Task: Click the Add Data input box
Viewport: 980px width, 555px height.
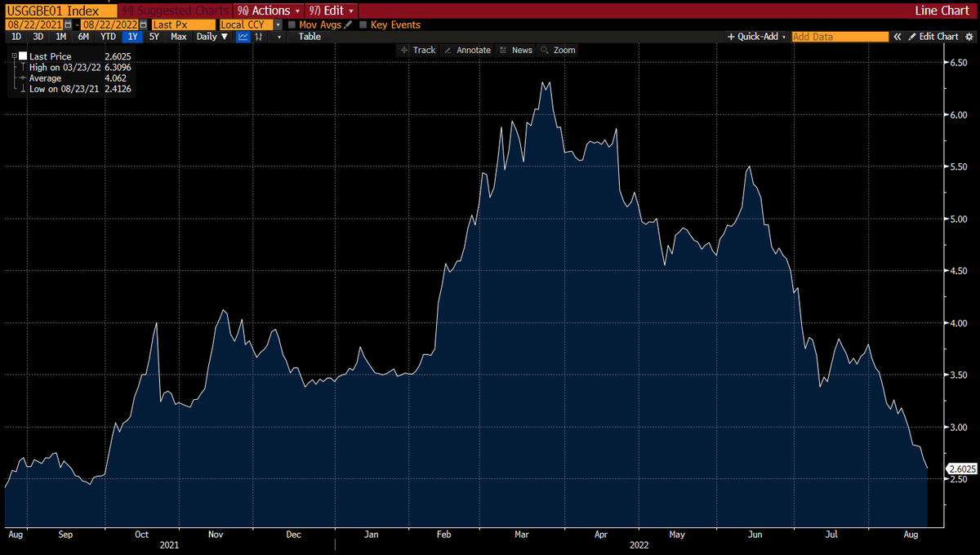Action: (840, 37)
